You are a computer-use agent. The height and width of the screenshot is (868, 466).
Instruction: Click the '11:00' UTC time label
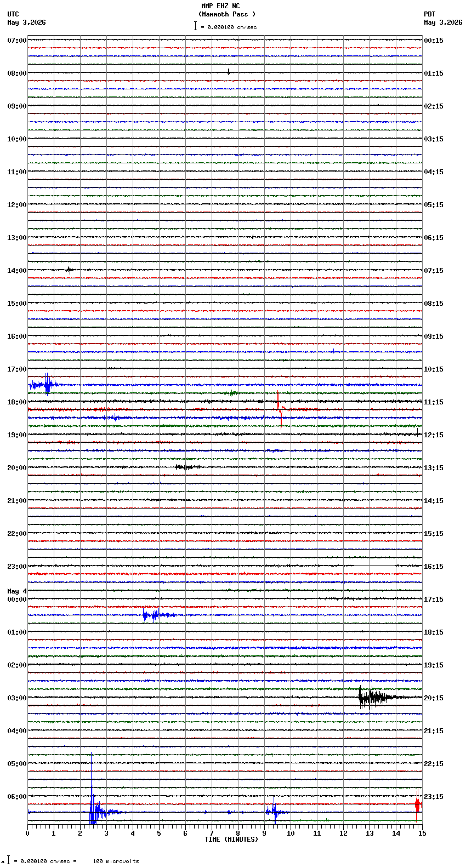(17, 172)
